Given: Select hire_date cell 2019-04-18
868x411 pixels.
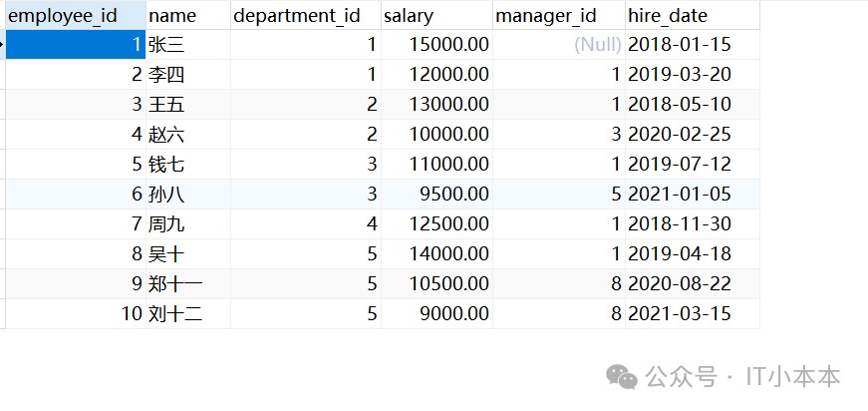Looking at the screenshot, I should pyautogui.click(x=693, y=254).
